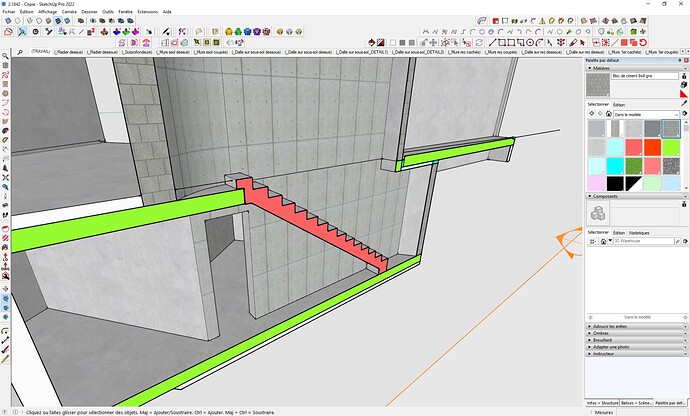690x416 pixels.
Task: Open the Caméra menu
Action: click(69, 12)
